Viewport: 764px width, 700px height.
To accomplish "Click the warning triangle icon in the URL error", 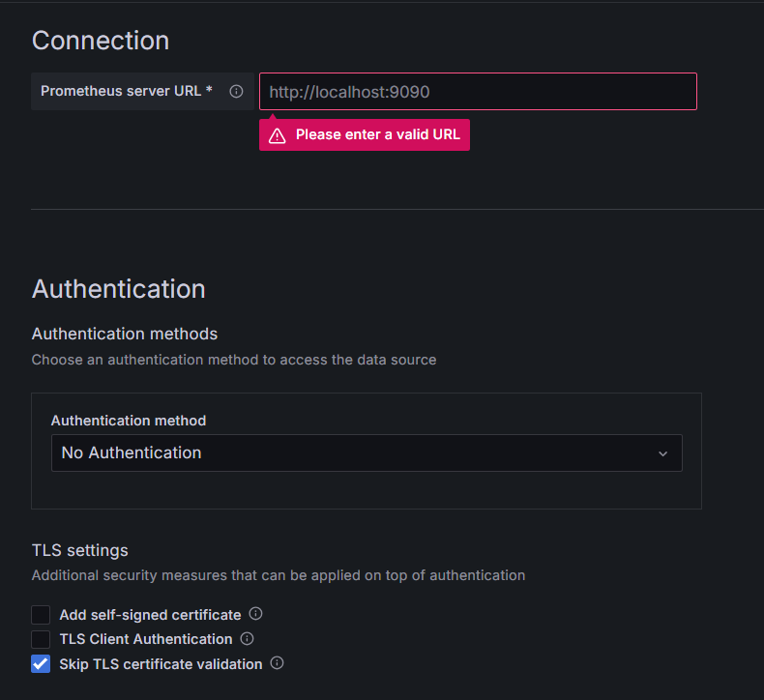I will pos(278,135).
